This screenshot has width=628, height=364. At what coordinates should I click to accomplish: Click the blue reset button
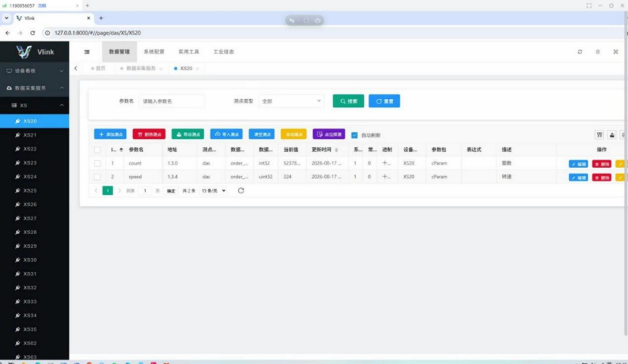tap(384, 101)
